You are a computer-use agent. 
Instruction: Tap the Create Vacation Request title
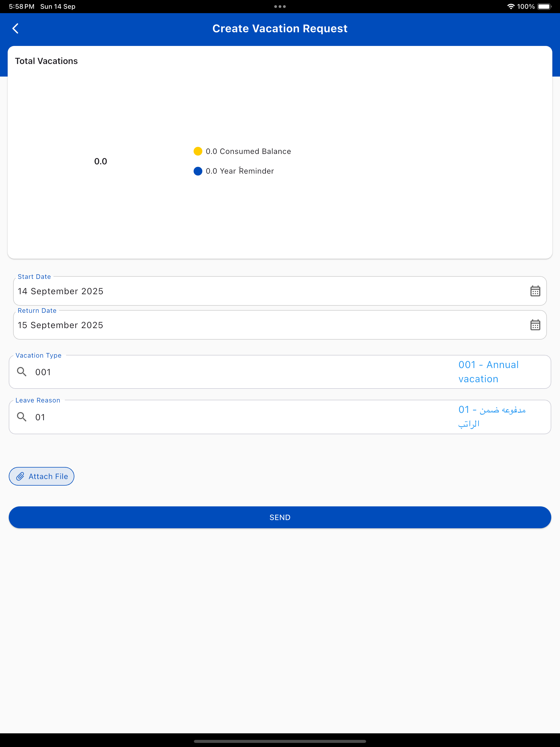click(280, 28)
